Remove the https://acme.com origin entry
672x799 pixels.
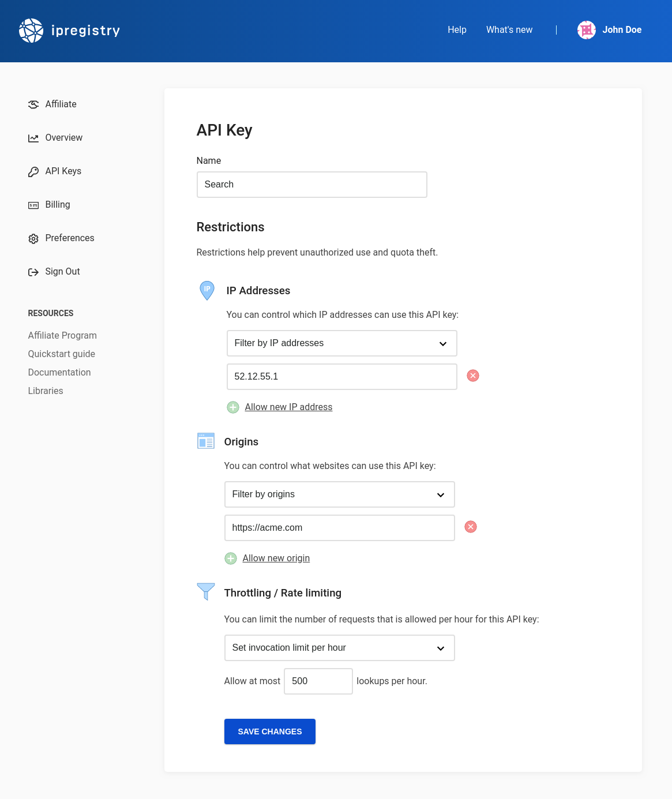click(470, 527)
